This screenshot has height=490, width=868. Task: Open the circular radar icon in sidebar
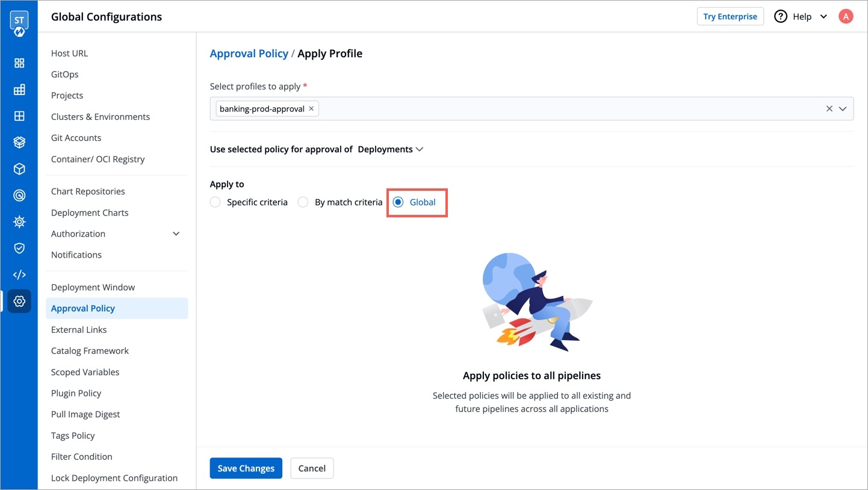click(19, 196)
